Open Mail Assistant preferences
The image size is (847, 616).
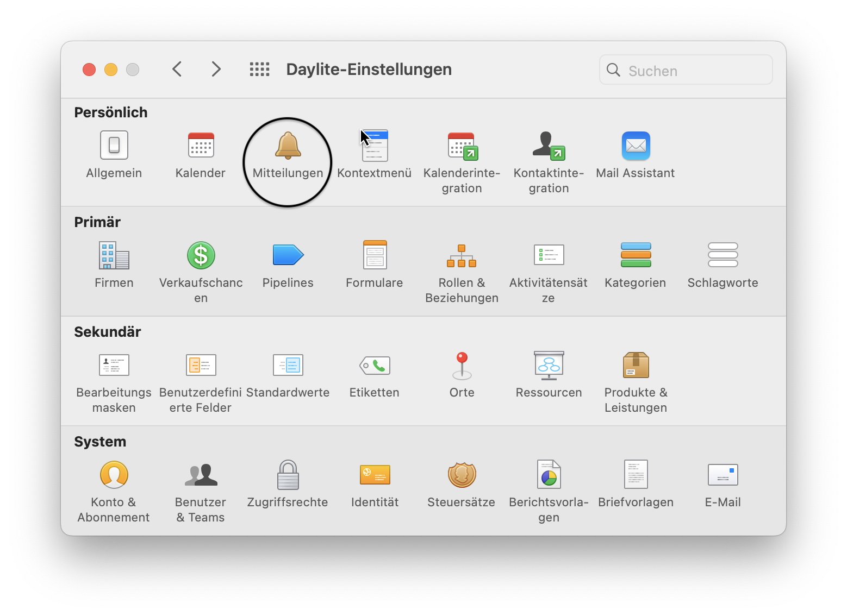[x=636, y=146]
